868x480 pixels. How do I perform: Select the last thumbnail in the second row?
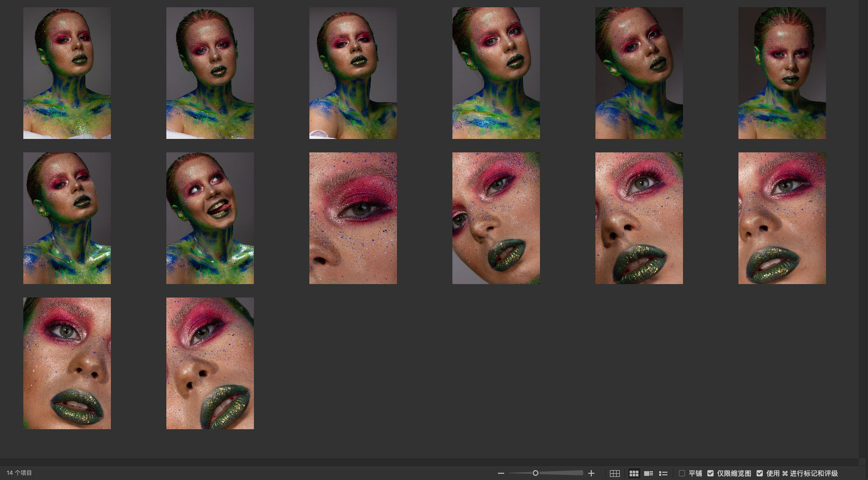point(782,218)
